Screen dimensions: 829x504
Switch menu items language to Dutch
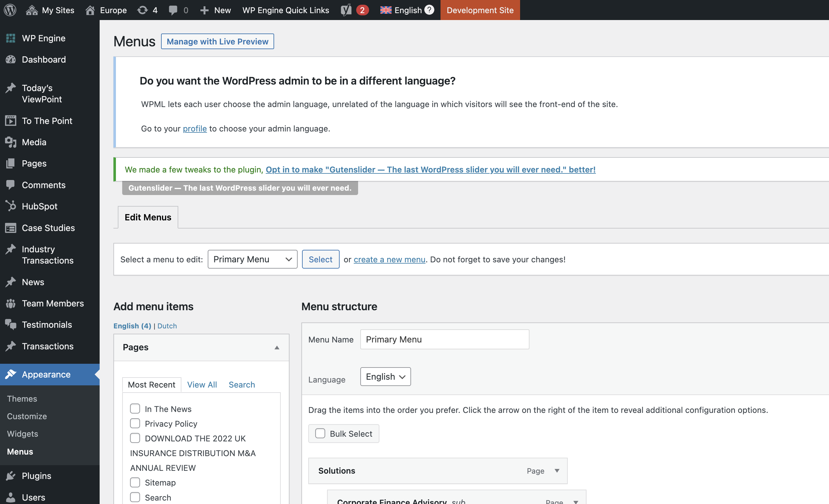pos(167,326)
